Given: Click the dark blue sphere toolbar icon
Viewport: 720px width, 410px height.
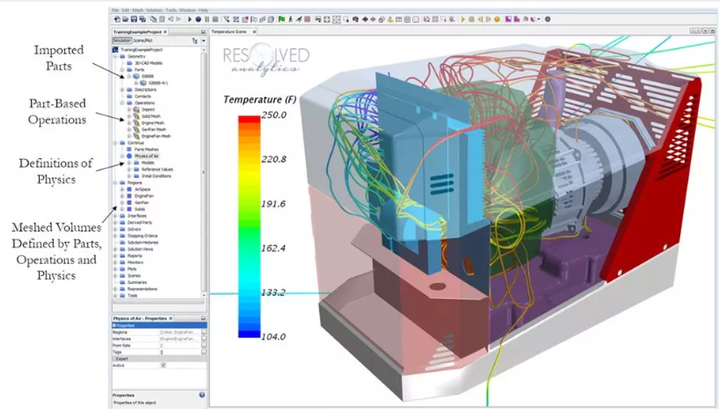Looking at the screenshot, I should click(198, 19).
